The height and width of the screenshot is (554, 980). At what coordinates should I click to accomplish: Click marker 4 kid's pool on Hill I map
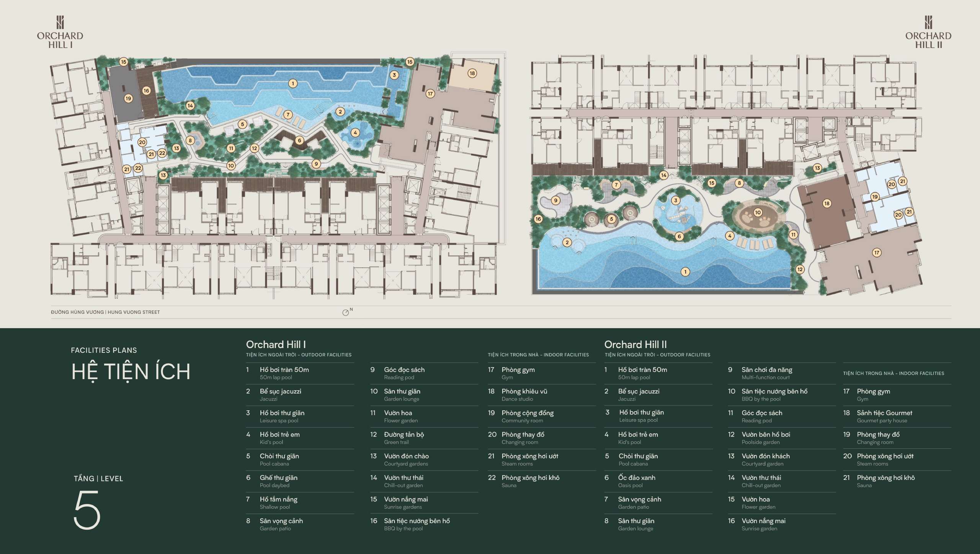pyautogui.click(x=355, y=133)
